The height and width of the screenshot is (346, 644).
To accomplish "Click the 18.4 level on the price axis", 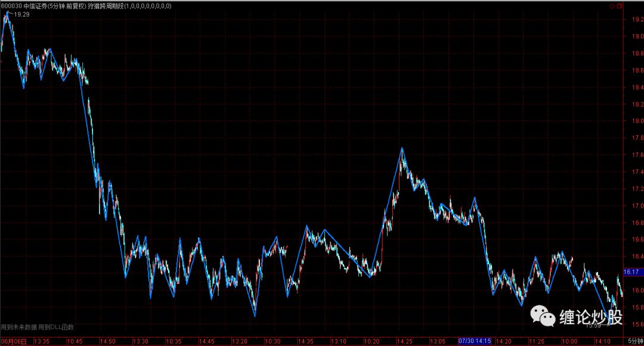I will click(x=633, y=87).
